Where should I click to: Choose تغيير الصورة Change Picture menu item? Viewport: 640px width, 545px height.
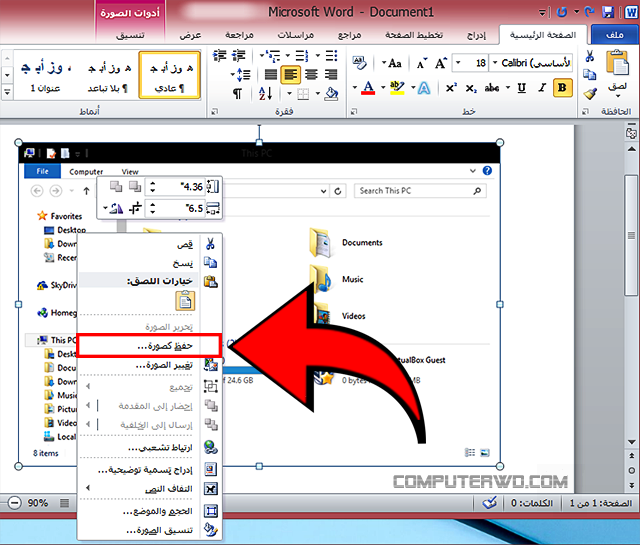pyautogui.click(x=149, y=365)
